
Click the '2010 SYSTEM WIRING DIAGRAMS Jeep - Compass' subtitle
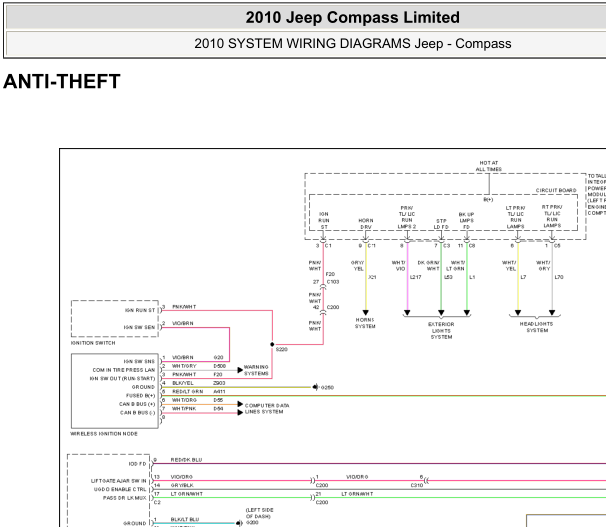click(x=352, y=44)
